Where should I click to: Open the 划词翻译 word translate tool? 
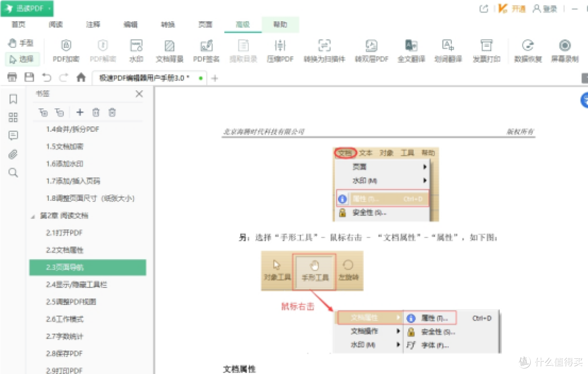click(x=448, y=51)
